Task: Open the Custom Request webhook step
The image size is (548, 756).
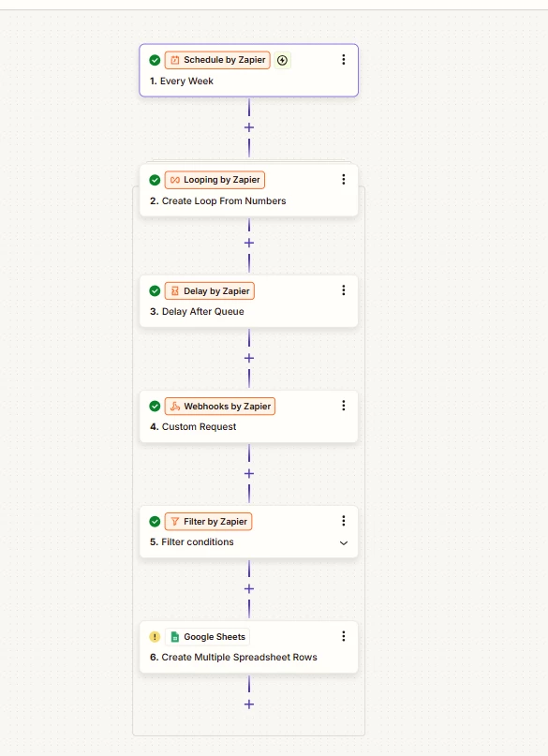Action: coord(248,417)
